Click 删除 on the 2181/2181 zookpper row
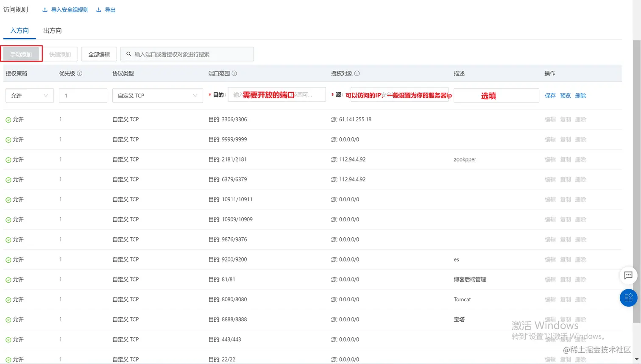This screenshot has height=364, width=641. click(581, 159)
